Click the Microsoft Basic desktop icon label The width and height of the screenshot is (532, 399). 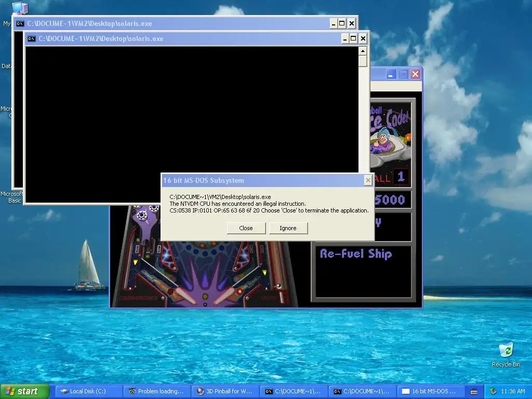11,197
